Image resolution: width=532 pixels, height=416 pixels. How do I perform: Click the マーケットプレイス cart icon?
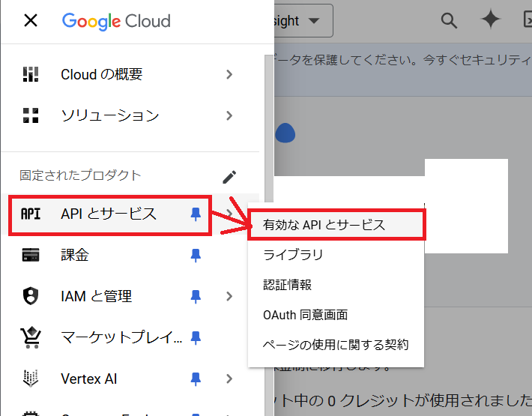pyautogui.click(x=31, y=337)
